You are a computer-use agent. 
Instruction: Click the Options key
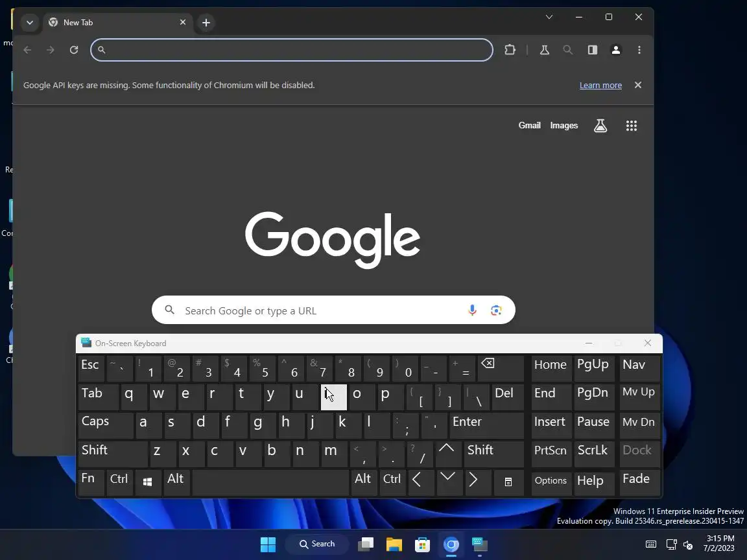pyautogui.click(x=551, y=482)
